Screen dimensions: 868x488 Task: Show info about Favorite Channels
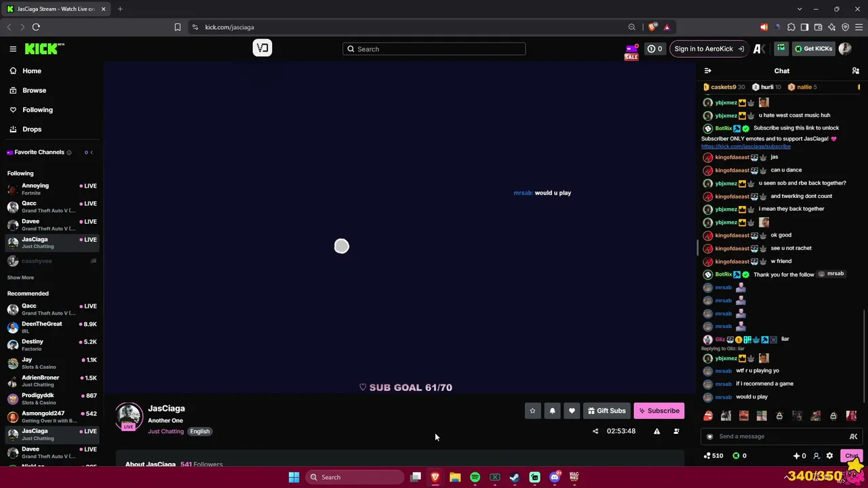(x=69, y=152)
